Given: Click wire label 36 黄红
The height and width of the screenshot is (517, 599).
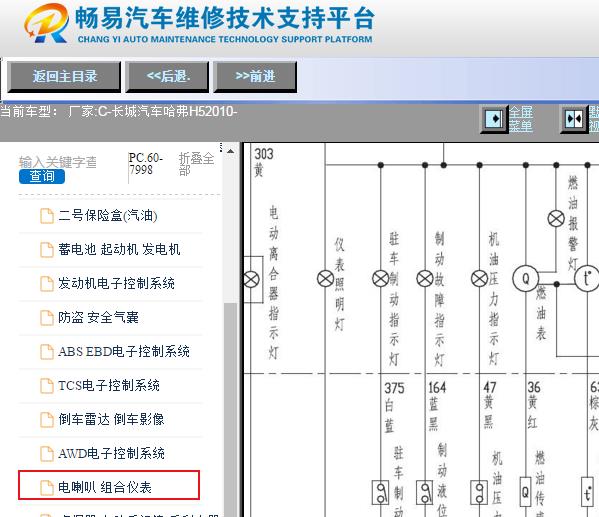Looking at the screenshot, I should 533,405.
